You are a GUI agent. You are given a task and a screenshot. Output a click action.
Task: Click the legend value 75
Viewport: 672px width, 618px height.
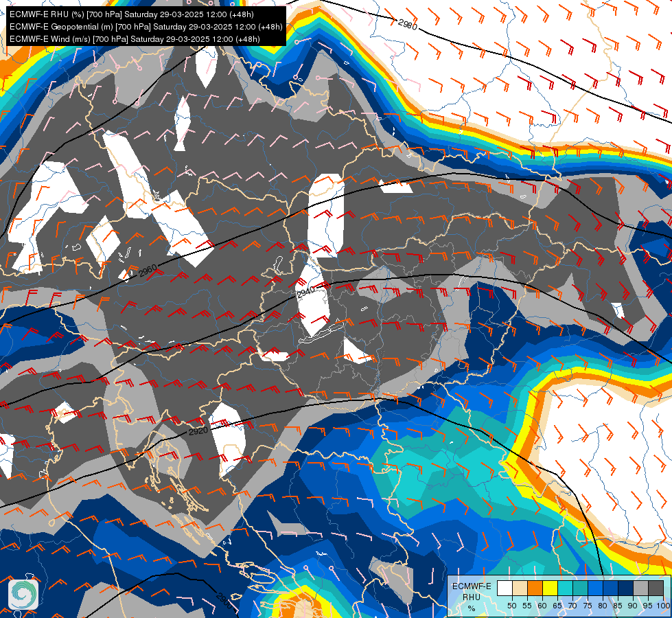(x=588, y=606)
